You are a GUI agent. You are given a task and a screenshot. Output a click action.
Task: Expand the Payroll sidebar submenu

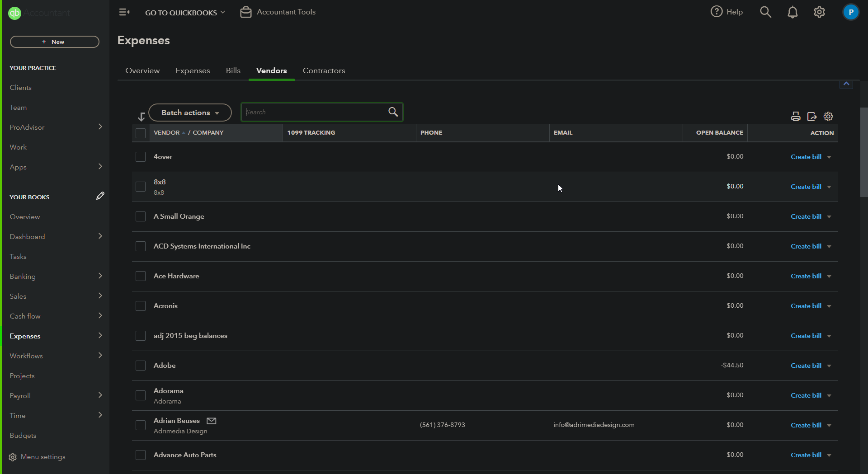(100, 395)
